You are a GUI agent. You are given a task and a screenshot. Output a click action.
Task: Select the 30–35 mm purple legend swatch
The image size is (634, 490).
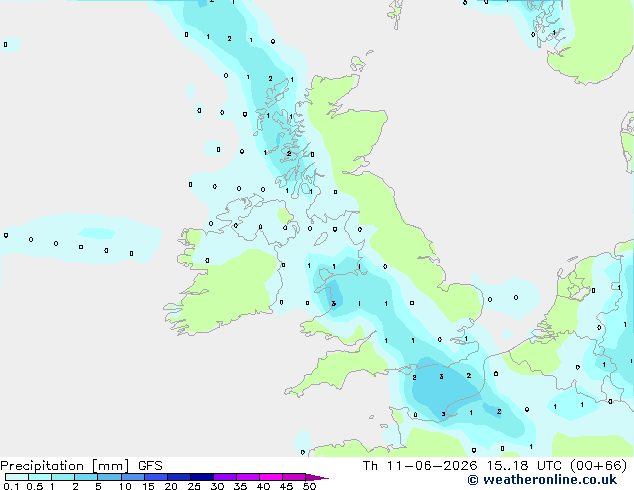(x=225, y=477)
